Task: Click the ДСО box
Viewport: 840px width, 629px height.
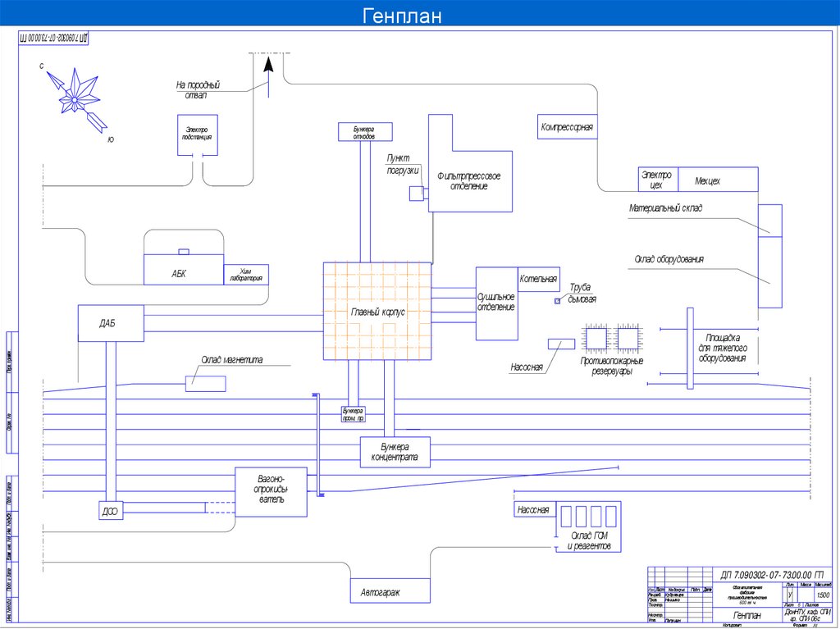Action: coord(111,511)
